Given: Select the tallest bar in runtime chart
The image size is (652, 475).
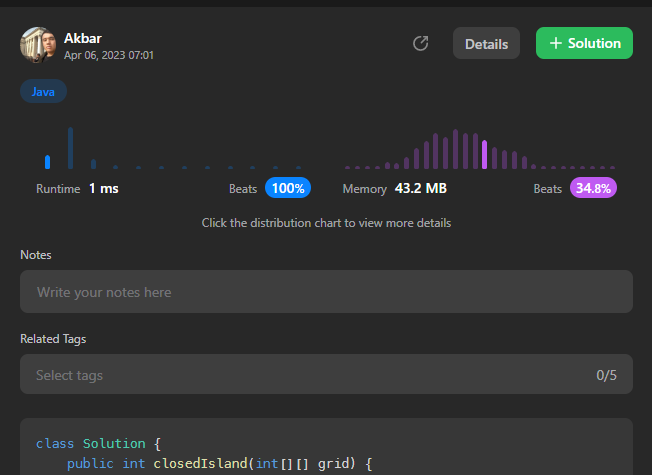Looking at the screenshot, I should [x=70, y=148].
